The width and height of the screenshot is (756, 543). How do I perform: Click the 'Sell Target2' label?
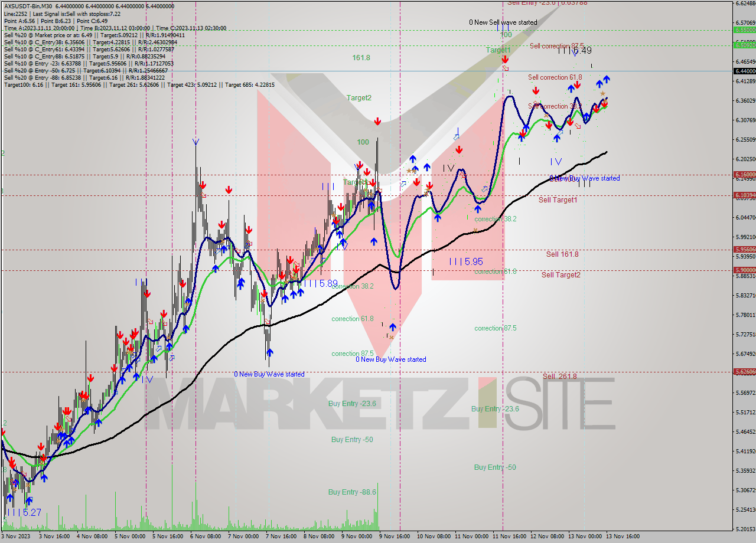tap(561, 275)
